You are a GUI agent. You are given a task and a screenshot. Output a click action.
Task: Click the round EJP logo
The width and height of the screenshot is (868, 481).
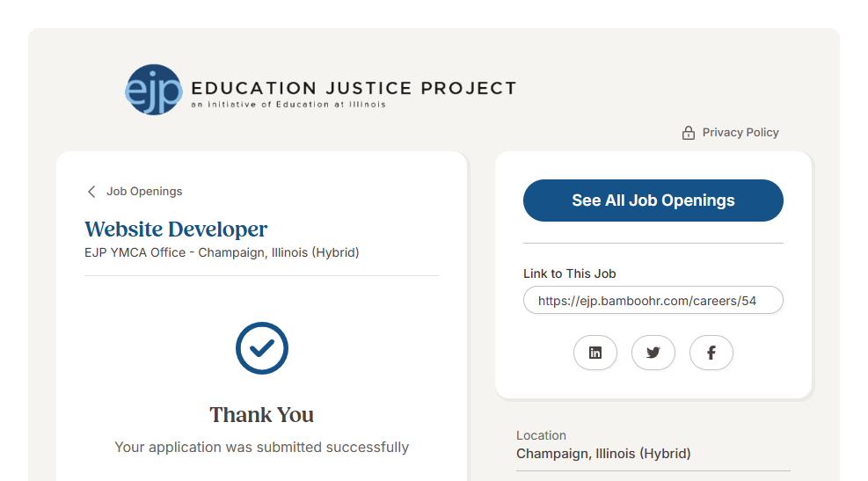[x=154, y=90]
